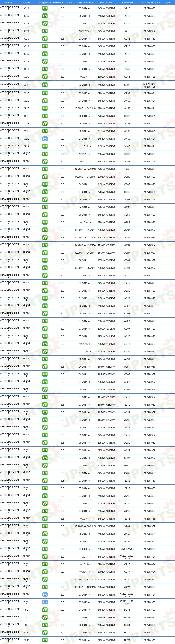Click the petrol fuel icon in SLC row

point(45,633)
